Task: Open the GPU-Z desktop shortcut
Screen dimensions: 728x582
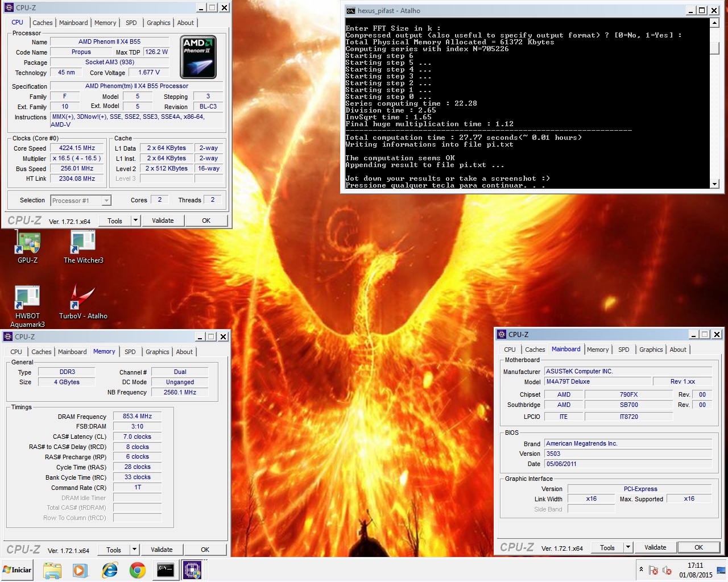Action: pos(27,247)
